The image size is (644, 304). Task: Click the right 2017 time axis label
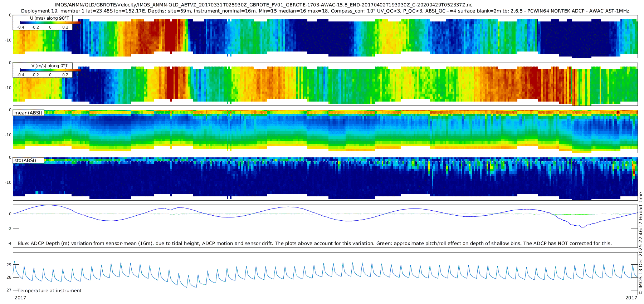(x=631, y=298)
